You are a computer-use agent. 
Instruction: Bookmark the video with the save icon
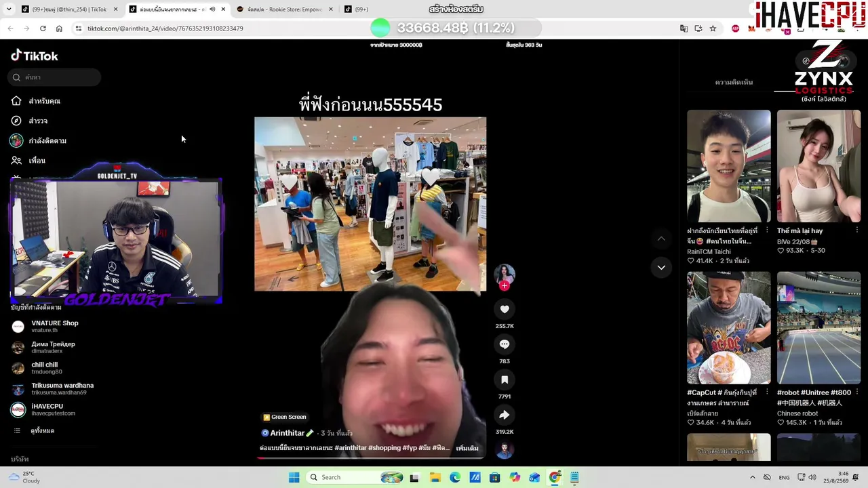pos(505,380)
